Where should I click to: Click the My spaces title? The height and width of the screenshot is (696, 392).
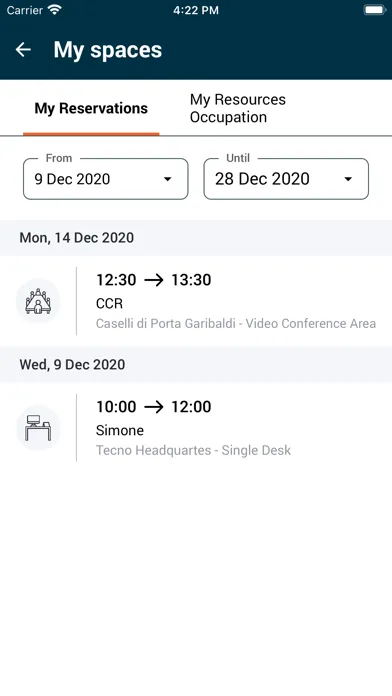click(108, 50)
